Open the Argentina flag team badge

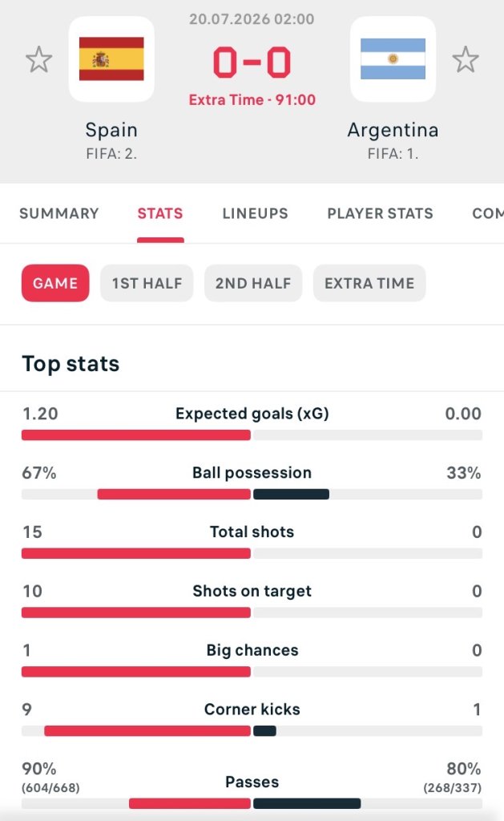[x=393, y=59]
